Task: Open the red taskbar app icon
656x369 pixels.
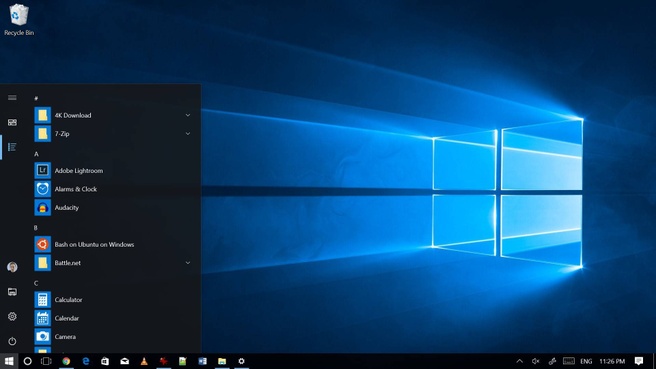Action: tap(164, 361)
